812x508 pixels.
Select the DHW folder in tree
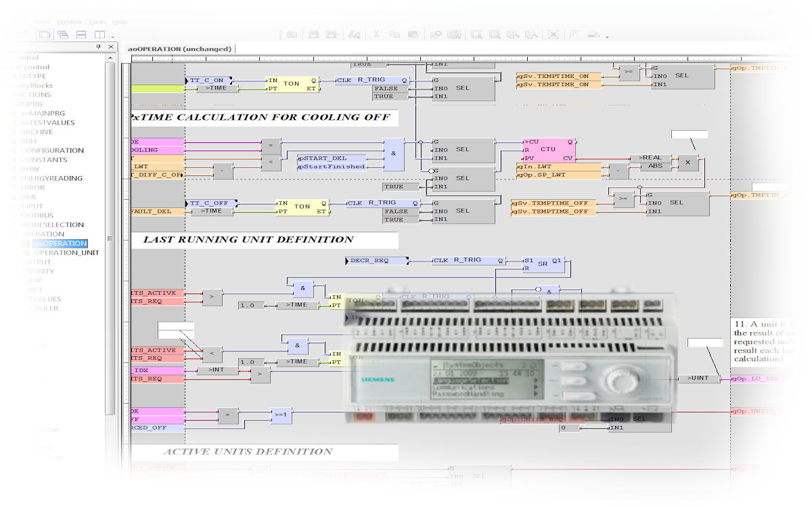point(29,169)
